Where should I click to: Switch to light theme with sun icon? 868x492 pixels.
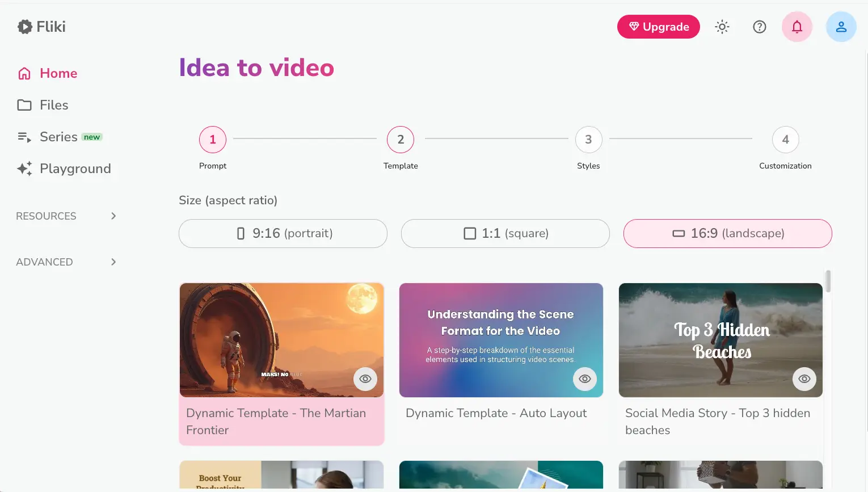722,26
